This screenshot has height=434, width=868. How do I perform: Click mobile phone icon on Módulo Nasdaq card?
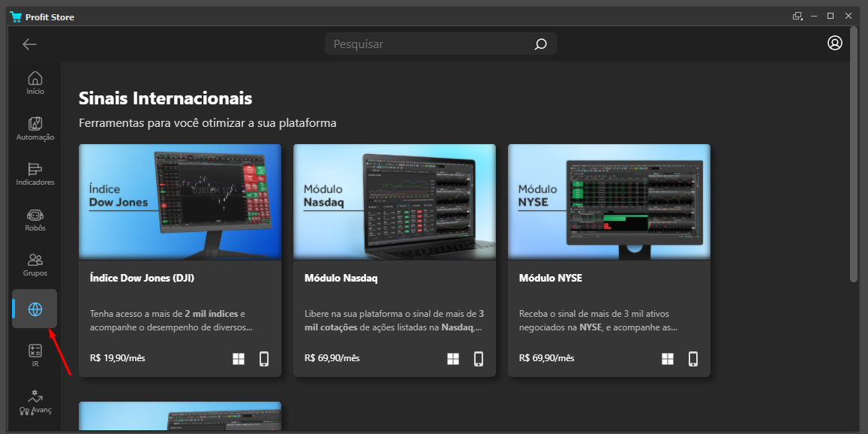pyautogui.click(x=479, y=359)
